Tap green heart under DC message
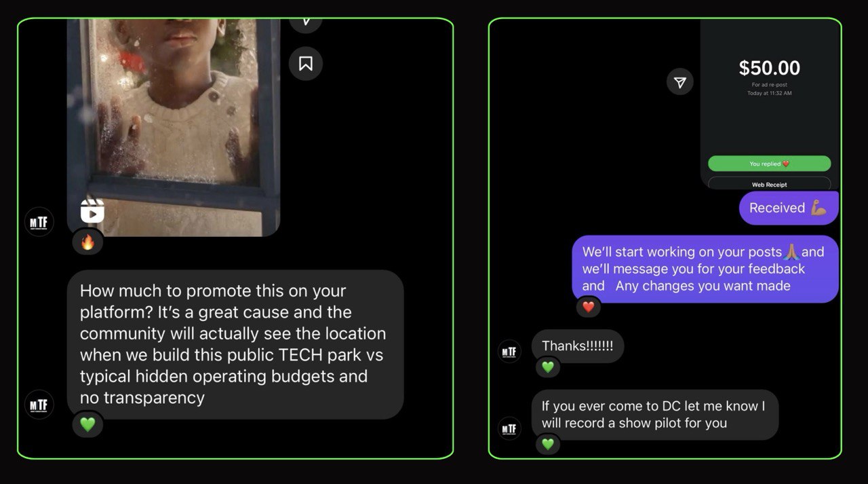 (x=548, y=444)
